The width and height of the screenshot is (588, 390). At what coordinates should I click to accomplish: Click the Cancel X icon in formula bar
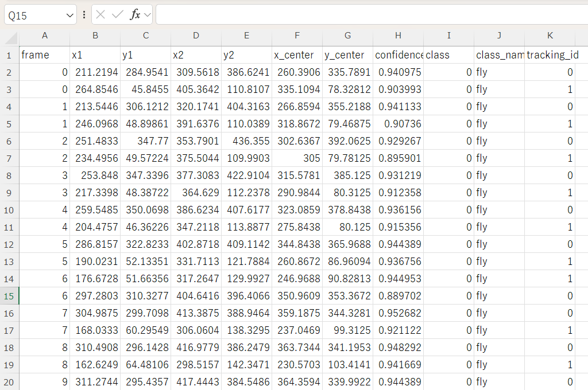[101, 15]
